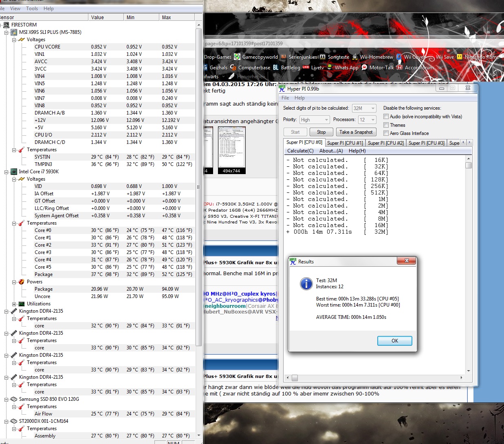Click the FIRESTORM computer icon in the sensor tree
Screen dimensions: 504x444
click(7, 25)
